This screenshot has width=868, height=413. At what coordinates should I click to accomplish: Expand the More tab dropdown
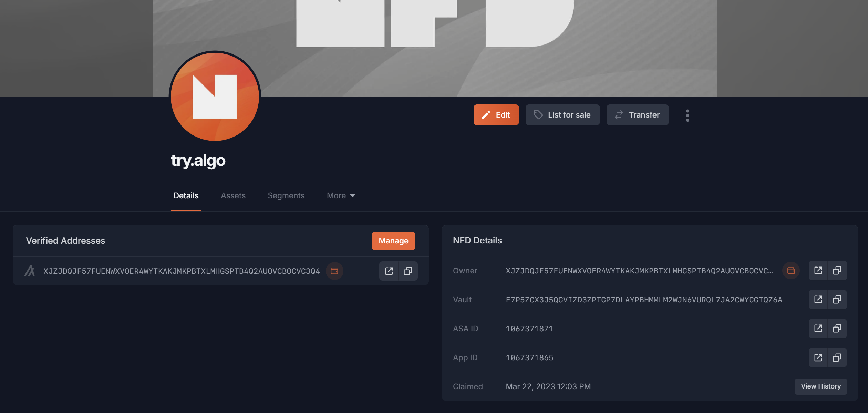(341, 195)
